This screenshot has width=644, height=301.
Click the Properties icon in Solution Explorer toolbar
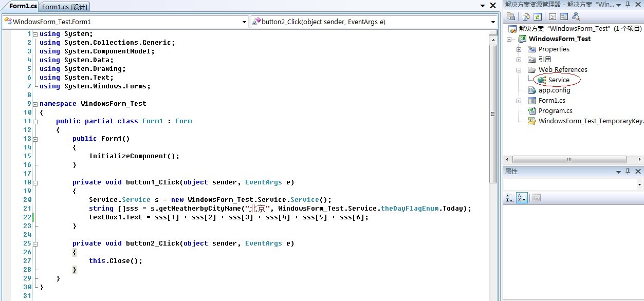tap(511, 17)
